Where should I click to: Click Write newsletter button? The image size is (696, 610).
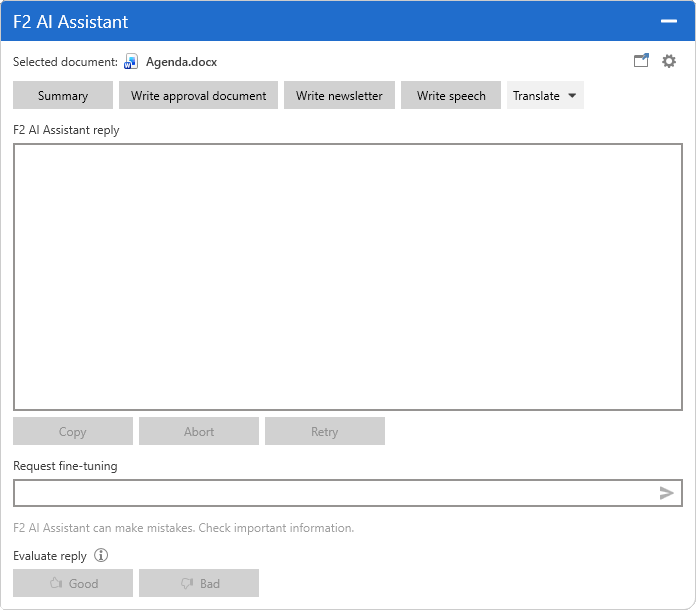coord(339,95)
